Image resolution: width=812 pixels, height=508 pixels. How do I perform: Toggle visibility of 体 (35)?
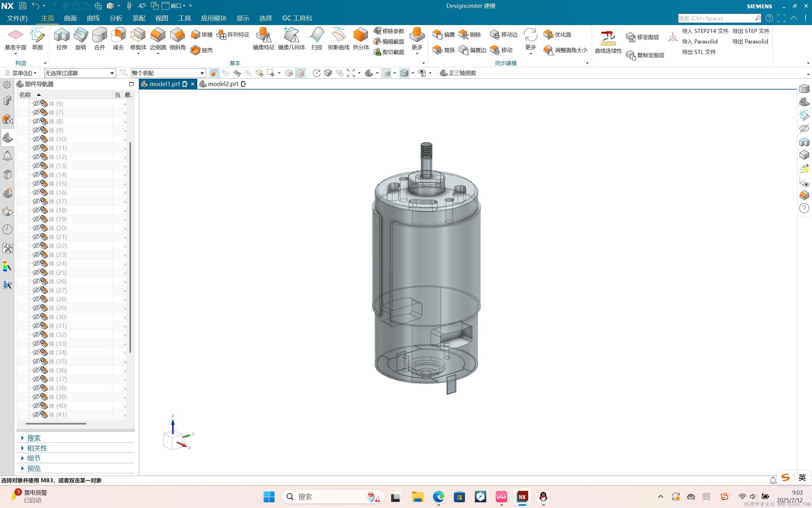click(x=36, y=361)
